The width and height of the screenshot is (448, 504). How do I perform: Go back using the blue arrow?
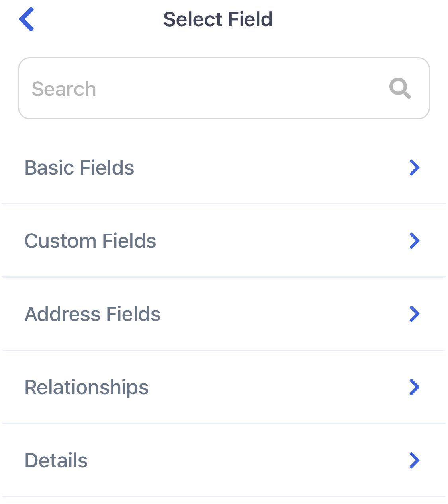click(27, 19)
